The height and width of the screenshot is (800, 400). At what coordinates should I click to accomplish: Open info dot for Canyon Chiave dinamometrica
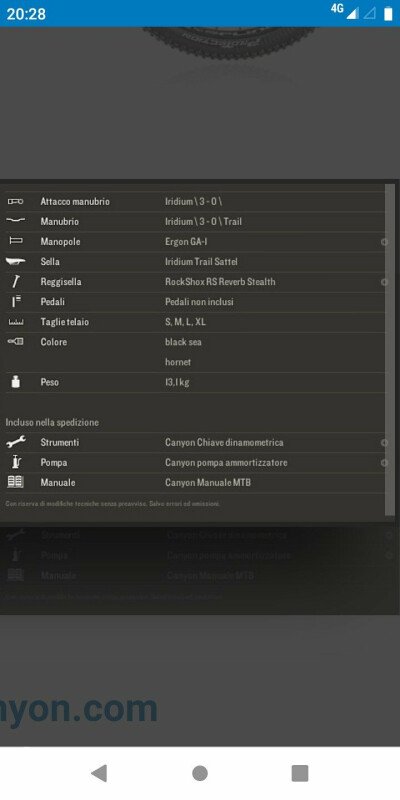(384, 443)
